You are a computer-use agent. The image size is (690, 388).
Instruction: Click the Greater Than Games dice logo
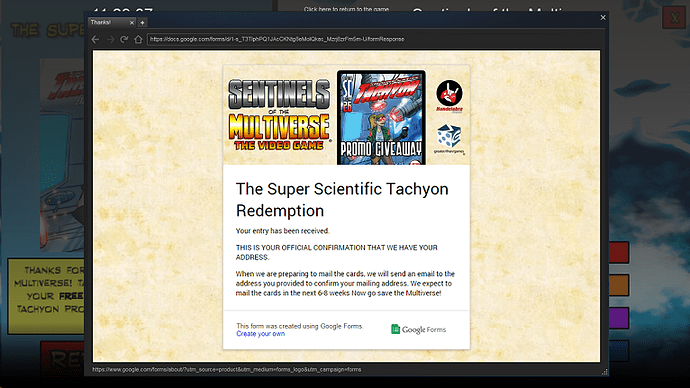[x=449, y=139]
